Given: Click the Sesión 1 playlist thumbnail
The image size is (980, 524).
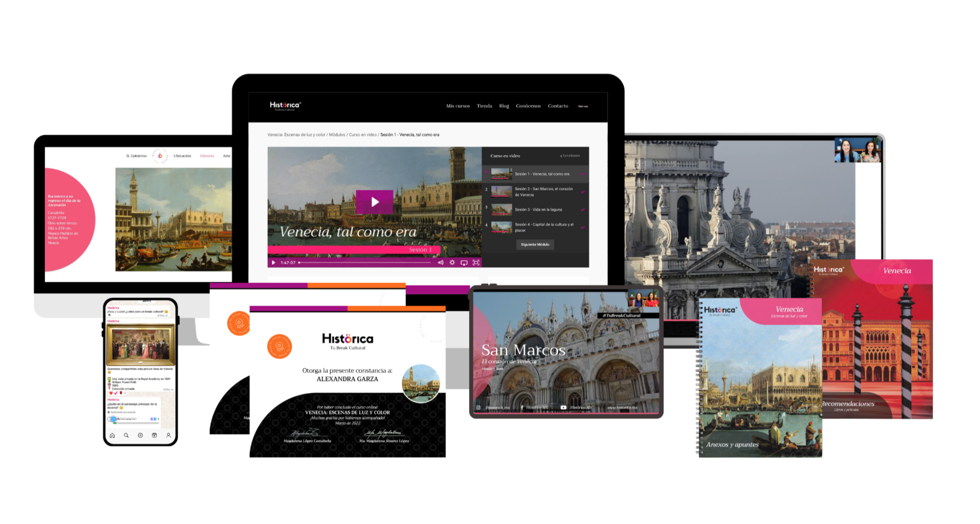Looking at the screenshot, I should click(501, 174).
